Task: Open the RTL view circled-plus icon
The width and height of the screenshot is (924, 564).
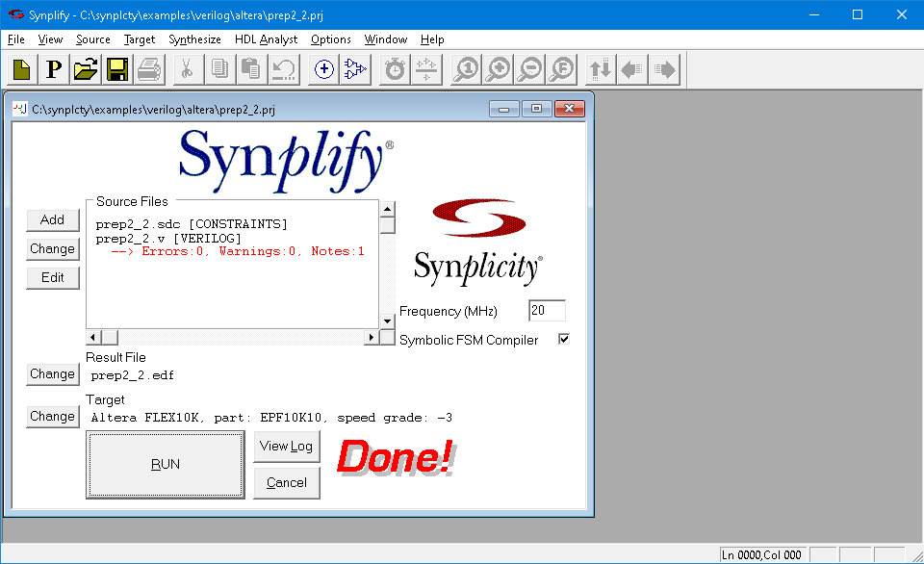Action: pos(324,69)
